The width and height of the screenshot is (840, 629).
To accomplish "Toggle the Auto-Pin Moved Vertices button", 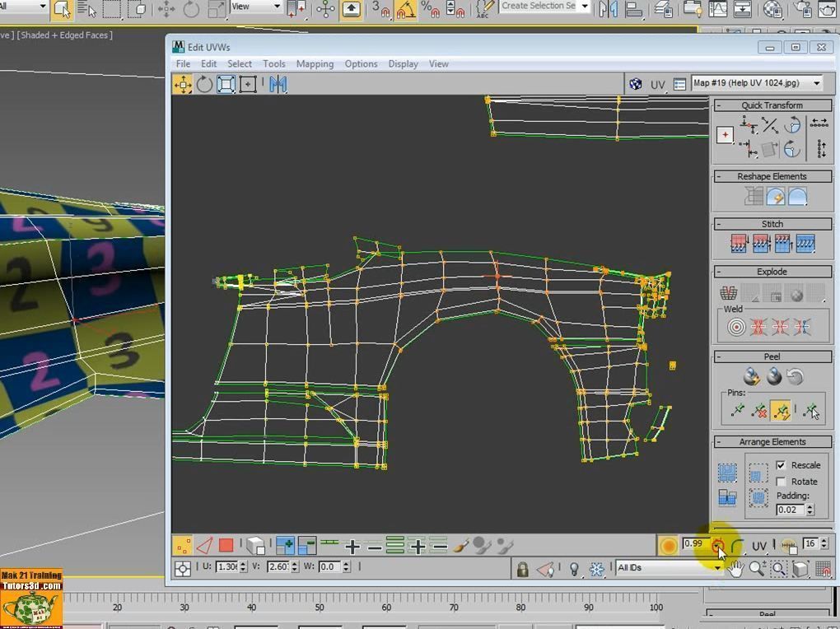I will pos(781,411).
